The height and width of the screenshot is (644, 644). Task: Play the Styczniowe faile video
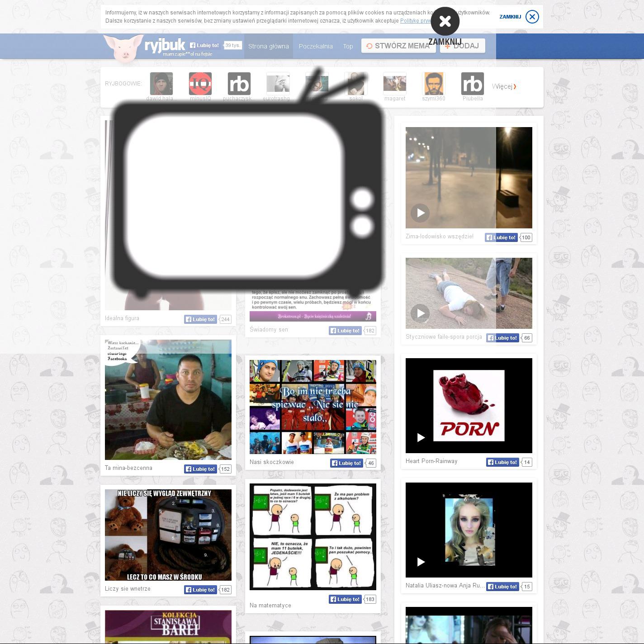click(420, 313)
